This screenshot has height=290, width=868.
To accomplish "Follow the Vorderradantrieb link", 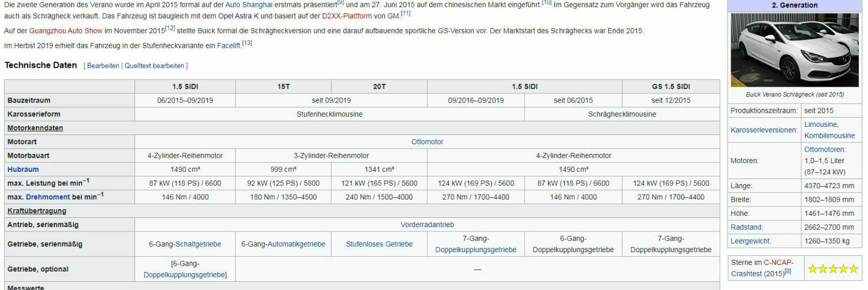I will tap(427, 225).
